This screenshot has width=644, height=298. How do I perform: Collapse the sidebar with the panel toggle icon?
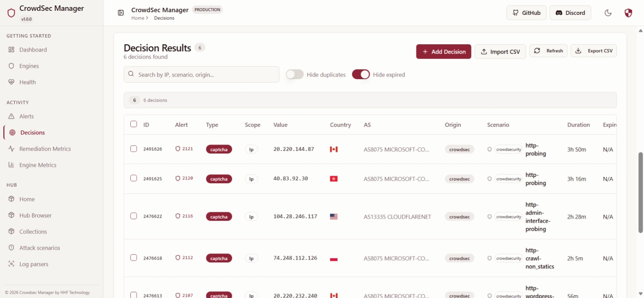tap(121, 13)
